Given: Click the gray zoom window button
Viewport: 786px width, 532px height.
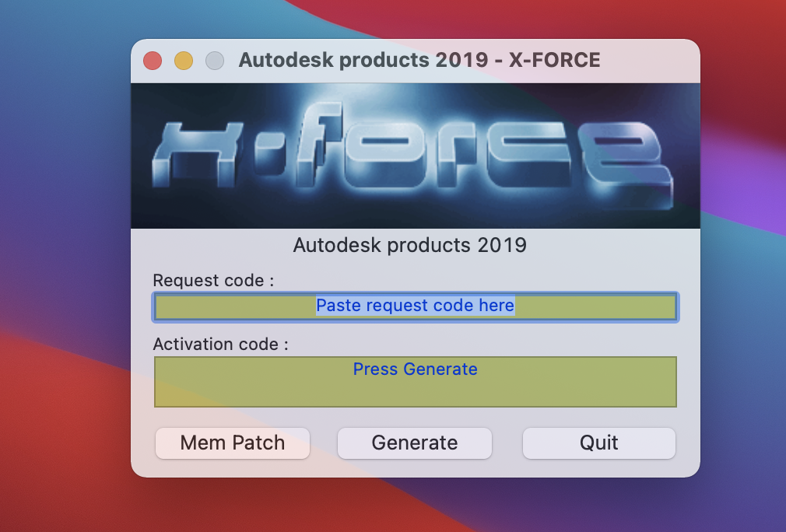Looking at the screenshot, I should point(214,61).
